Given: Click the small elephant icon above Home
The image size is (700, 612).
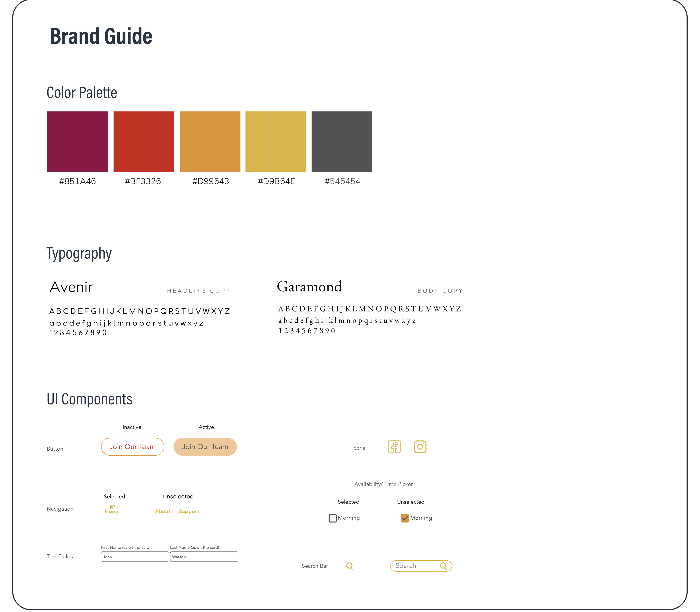Looking at the screenshot, I should click(x=112, y=507).
